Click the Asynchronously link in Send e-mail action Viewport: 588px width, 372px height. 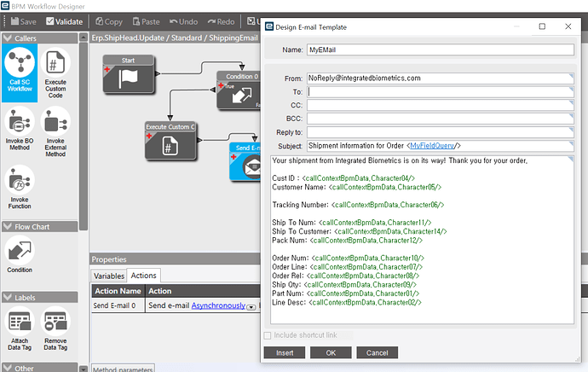pos(218,305)
